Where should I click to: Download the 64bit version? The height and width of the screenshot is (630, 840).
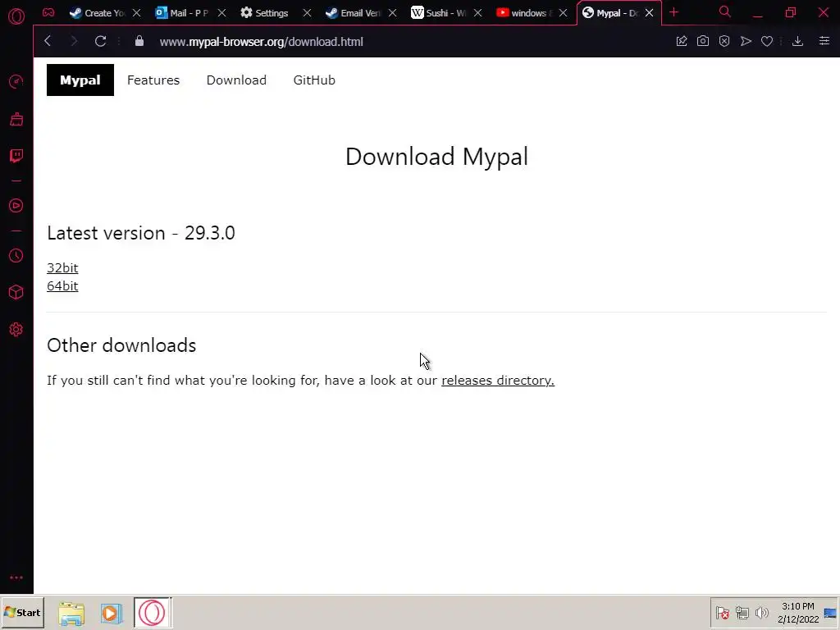(62, 286)
